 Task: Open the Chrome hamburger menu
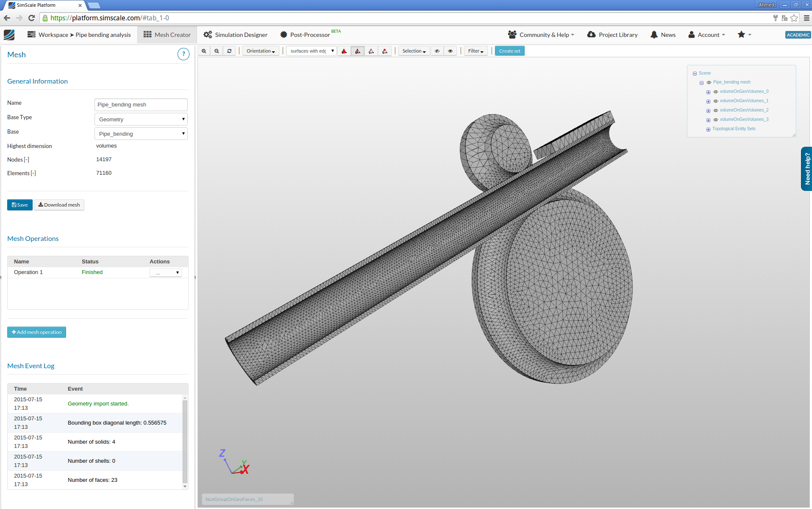click(806, 18)
